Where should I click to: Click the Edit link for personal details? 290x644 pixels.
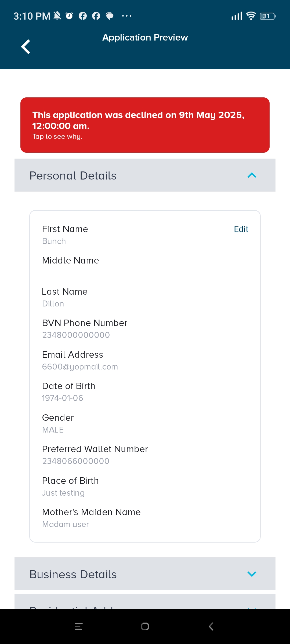[x=241, y=229]
